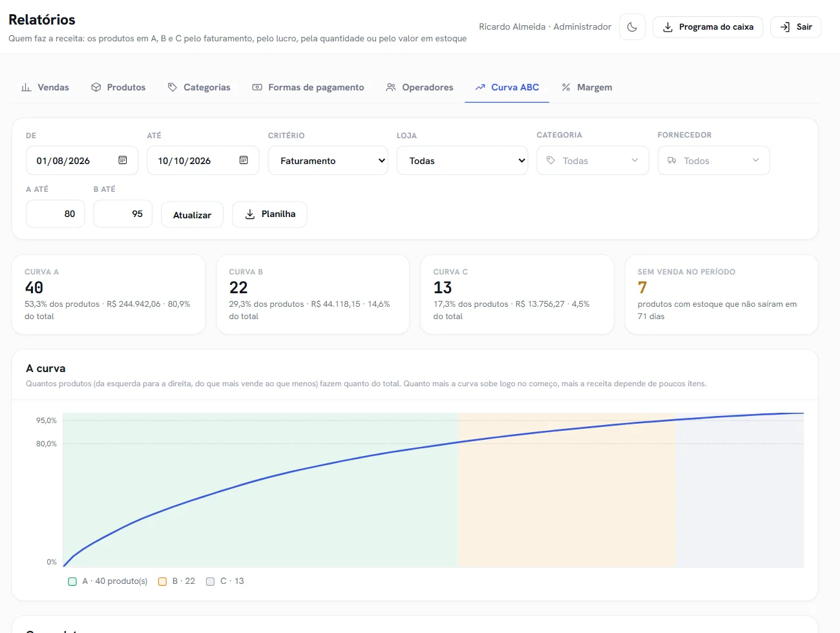Click the Planilha export button

tap(269, 214)
